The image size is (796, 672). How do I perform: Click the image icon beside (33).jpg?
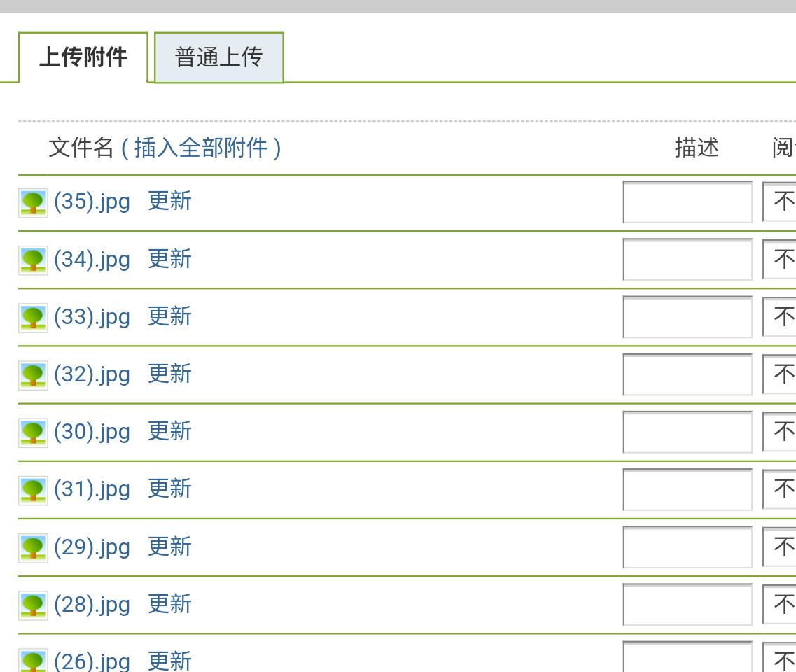tap(33, 318)
